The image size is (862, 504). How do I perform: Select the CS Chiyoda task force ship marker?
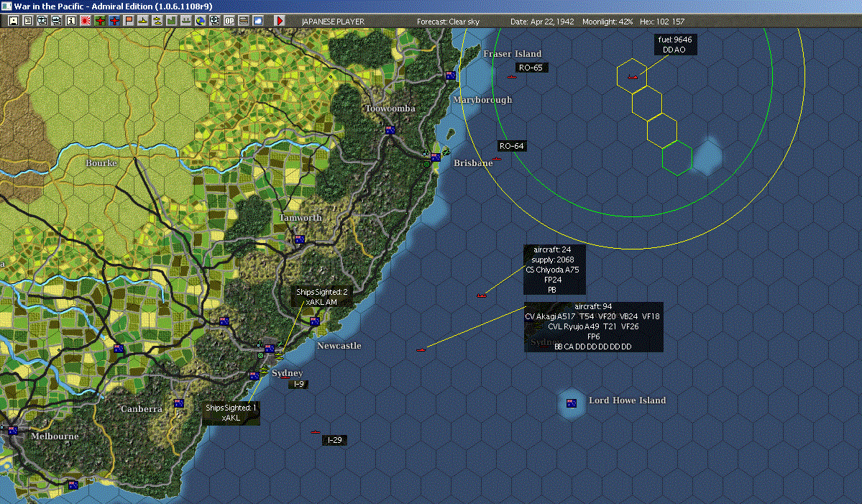coord(482,295)
